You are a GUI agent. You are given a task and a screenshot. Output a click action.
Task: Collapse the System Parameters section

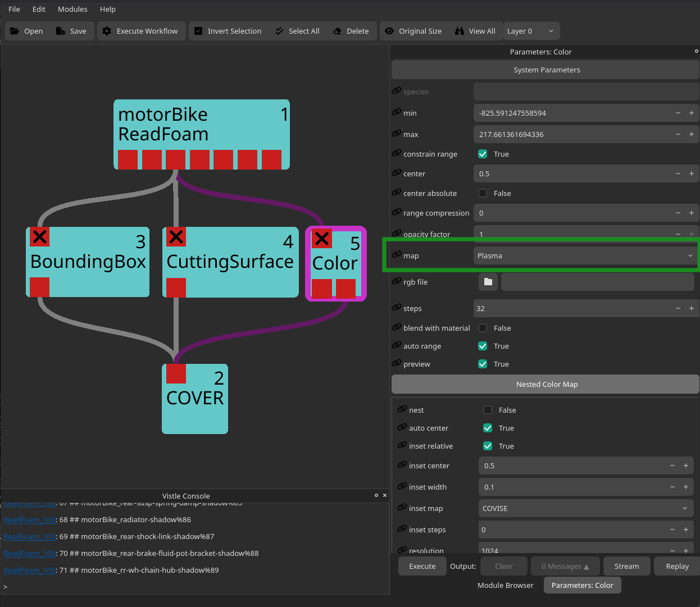pos(546,70)
